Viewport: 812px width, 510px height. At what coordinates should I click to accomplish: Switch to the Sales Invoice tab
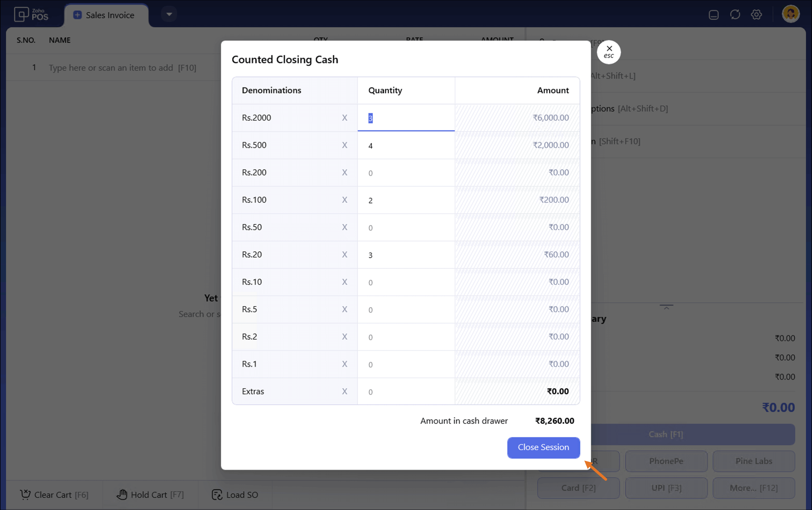[106, 15]
